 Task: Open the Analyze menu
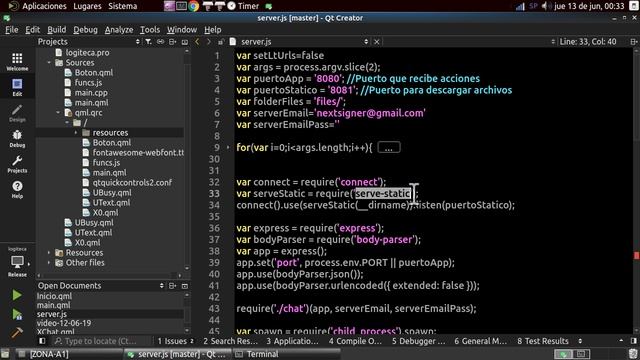[x=119, y=30]
